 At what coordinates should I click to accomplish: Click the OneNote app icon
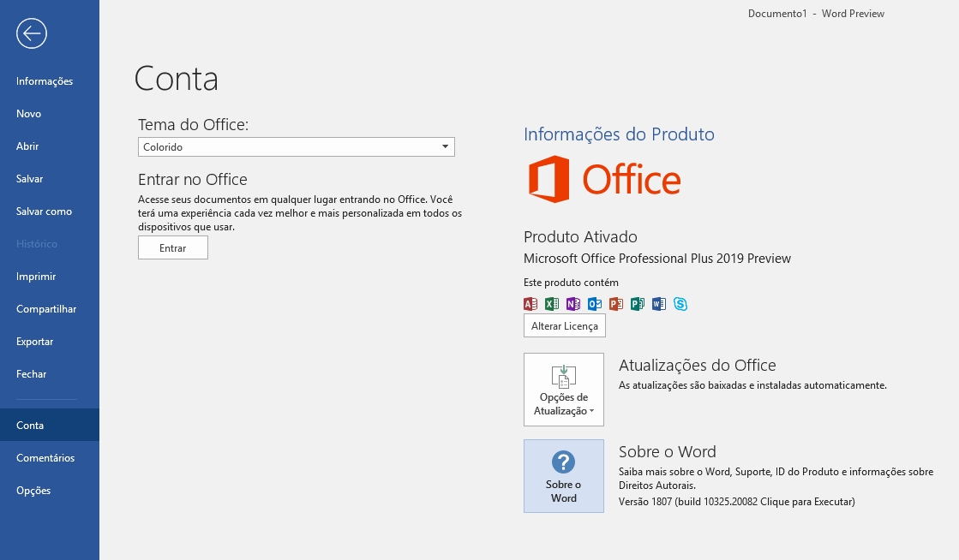coord(573,304)
